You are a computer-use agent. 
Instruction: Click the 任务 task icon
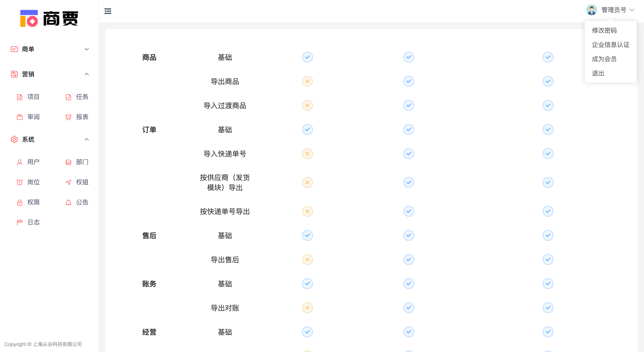tap(68, 97)
